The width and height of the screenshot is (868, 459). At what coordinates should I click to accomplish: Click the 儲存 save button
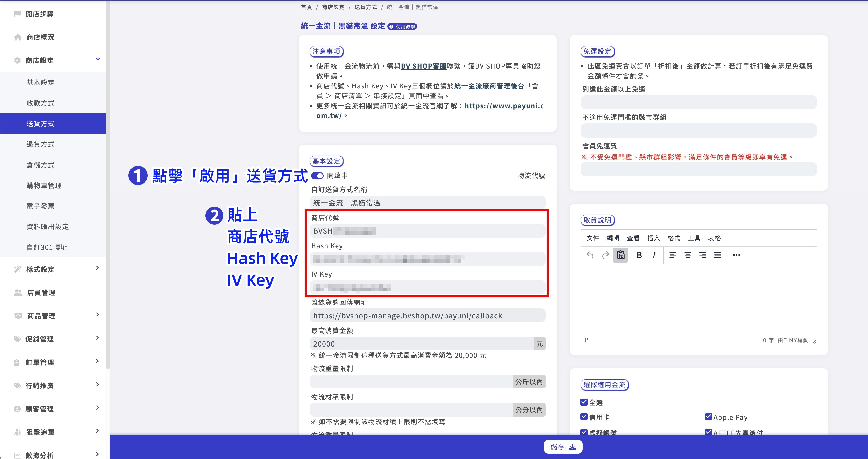pos(563,447)
